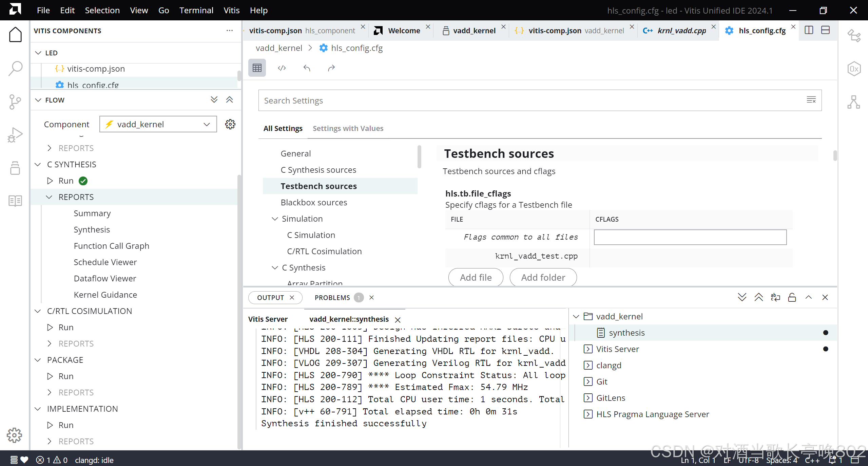Open component settings gear beside vadd_kernel
The width and height of the screenshot is (868, 466).
coord(230,124)
